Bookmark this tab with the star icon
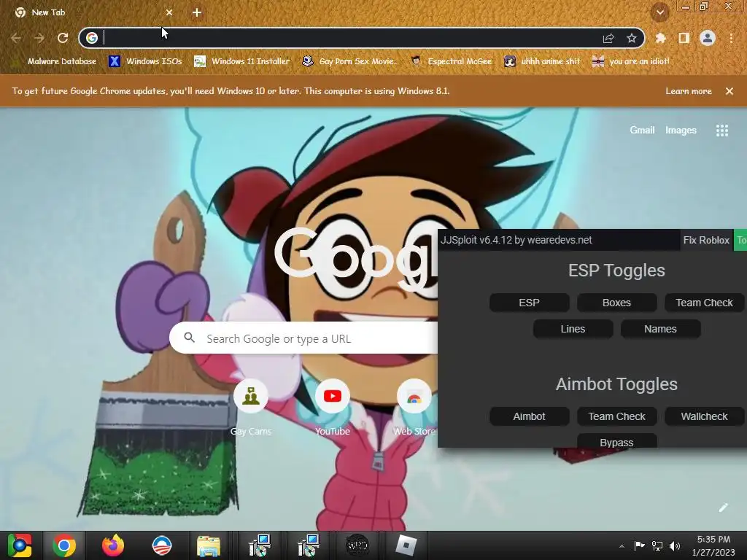Image resolution: width=747 pixels, height=560 pixels. tap(632, 38)
